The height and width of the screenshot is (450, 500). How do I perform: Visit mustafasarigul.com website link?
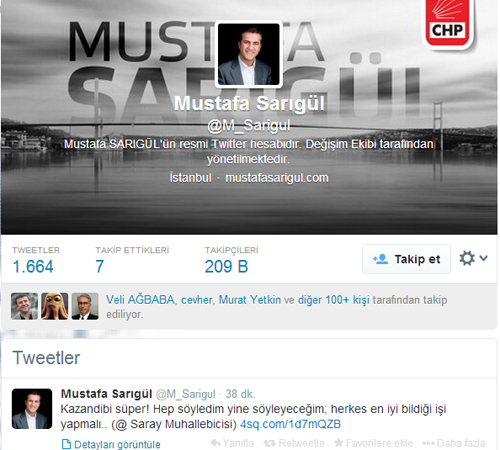277,178
